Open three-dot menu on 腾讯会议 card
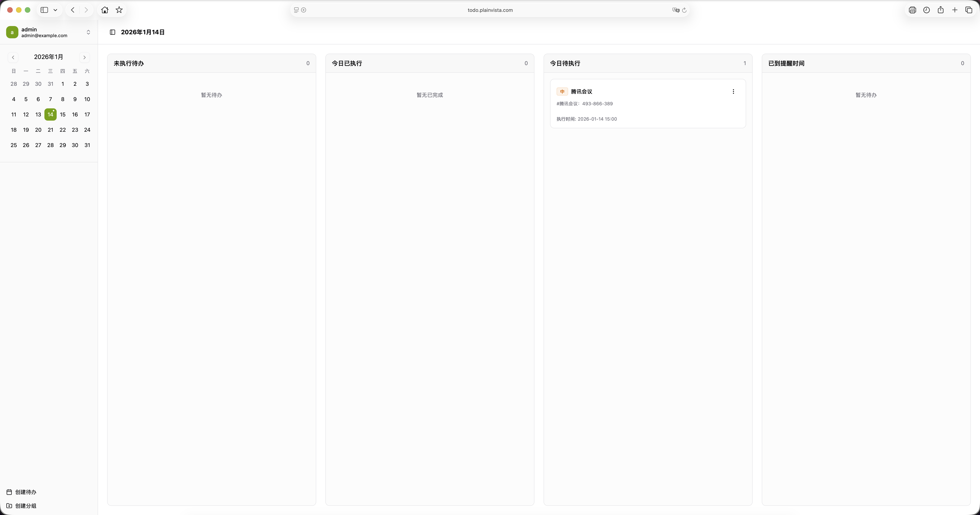This screenshot has width=980, height=515. [x=733, y=91]
